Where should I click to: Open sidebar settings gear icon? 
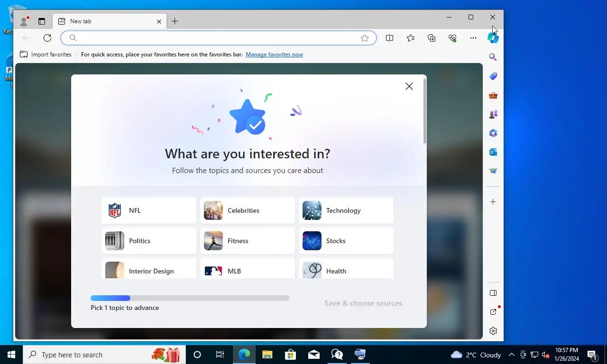[x=493, y=331]
